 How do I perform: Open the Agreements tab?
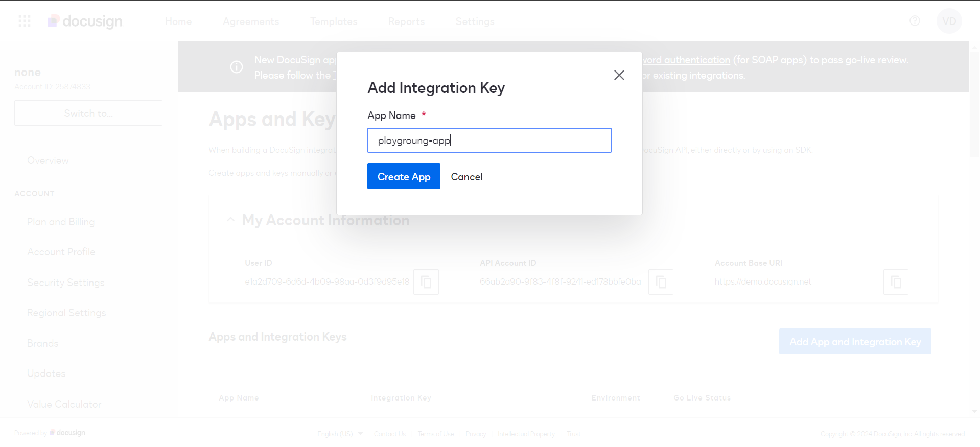pos(251,21)
